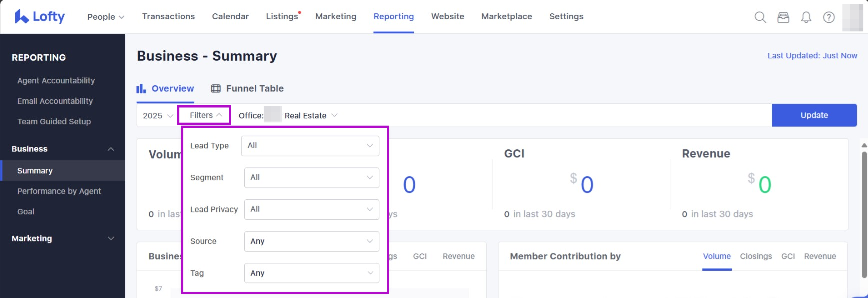Open Performance by Agent report
The image size is (868, 298).
59,191
